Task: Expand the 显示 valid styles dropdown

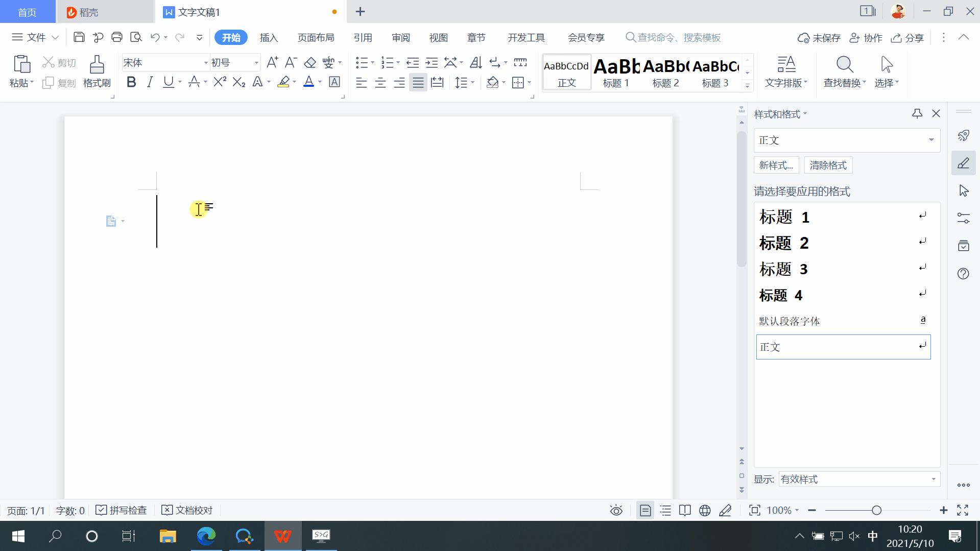Action: [x=933, y=479]
